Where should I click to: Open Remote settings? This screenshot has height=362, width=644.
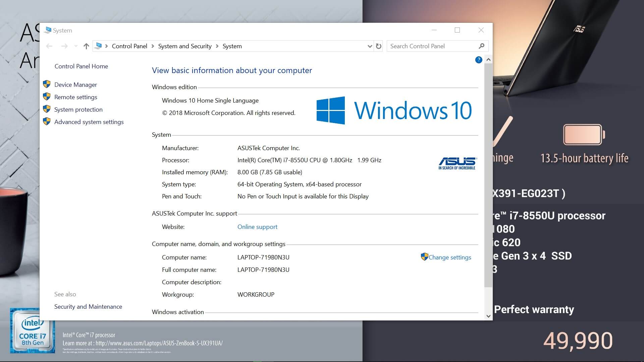tap(76, 97)
